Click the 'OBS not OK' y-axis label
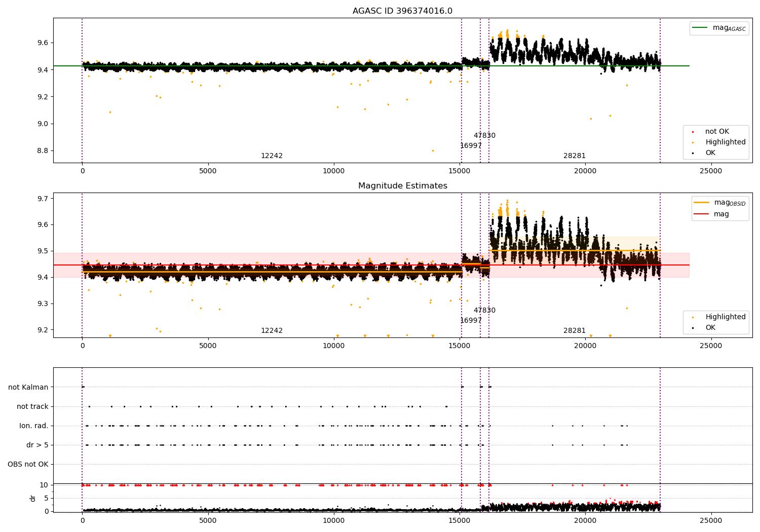 [x=28, y=464]
